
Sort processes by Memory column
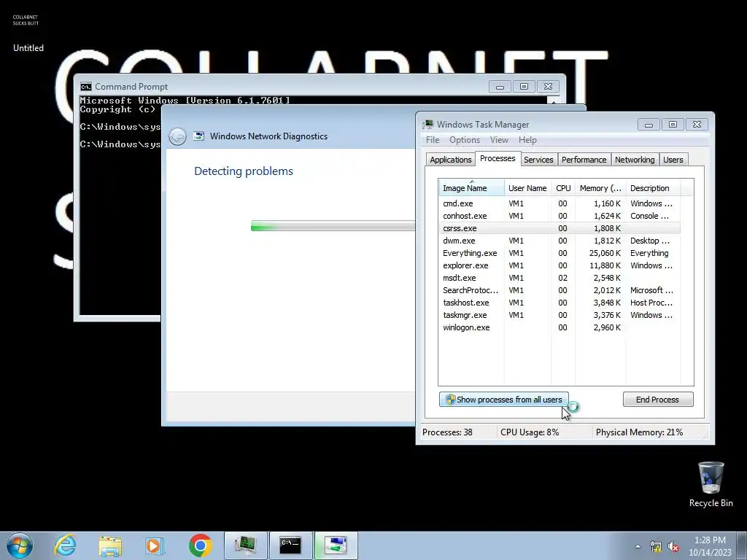pyautogui.click(x=600, y=188)
